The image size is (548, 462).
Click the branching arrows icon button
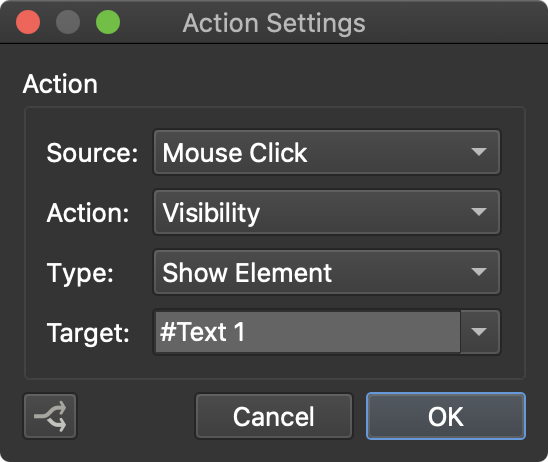coord(50,416)
